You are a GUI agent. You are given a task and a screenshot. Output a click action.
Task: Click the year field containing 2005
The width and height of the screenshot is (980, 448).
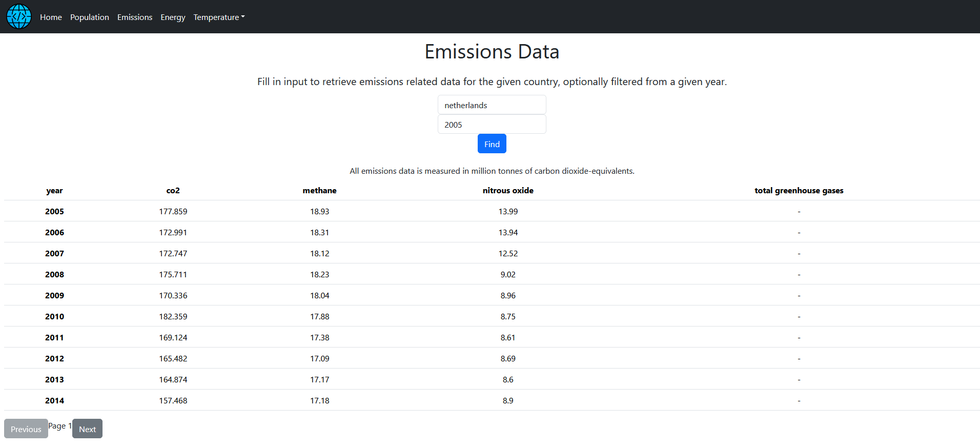click(x=492, y=125)
